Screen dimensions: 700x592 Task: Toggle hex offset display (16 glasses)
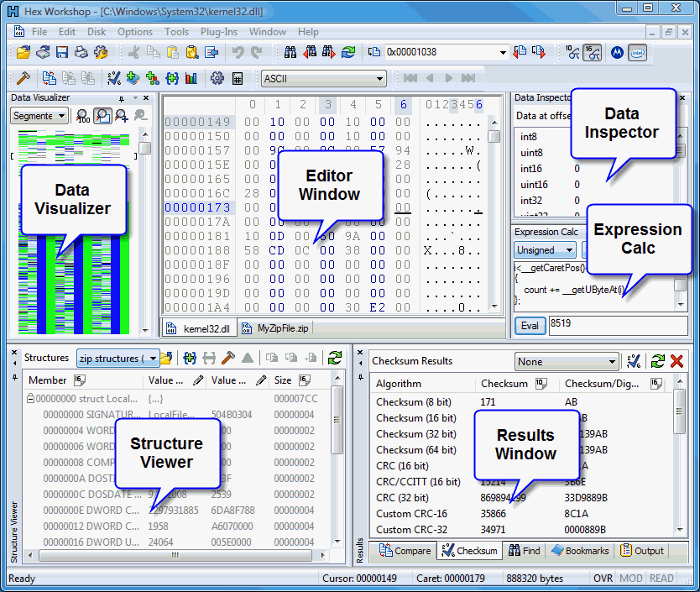[x=593, y=52]
